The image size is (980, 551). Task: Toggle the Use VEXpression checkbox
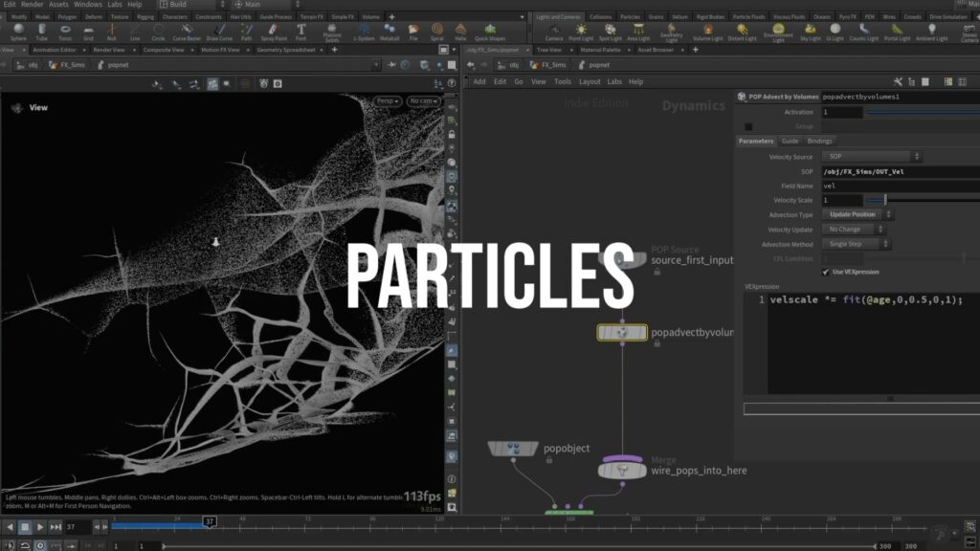pyautogui.click(x=825, y=272)
